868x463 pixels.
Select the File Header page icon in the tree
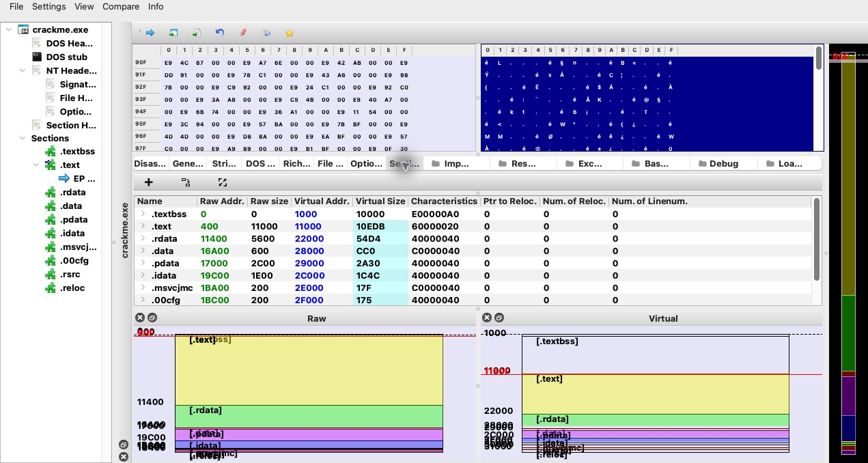click(x=51, y=98)
